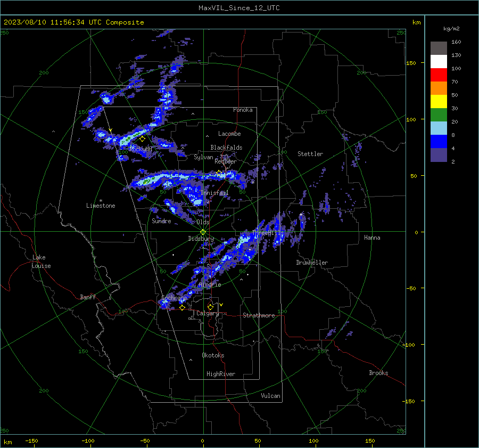
Task: Click the Didsbury label
Action: pyautogui.click(x=201, y=239)
